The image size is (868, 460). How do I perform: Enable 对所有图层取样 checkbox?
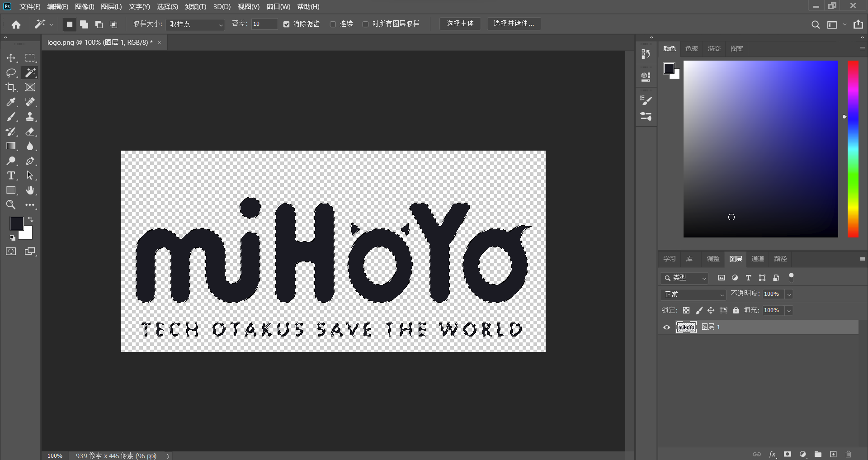(365, 24)
